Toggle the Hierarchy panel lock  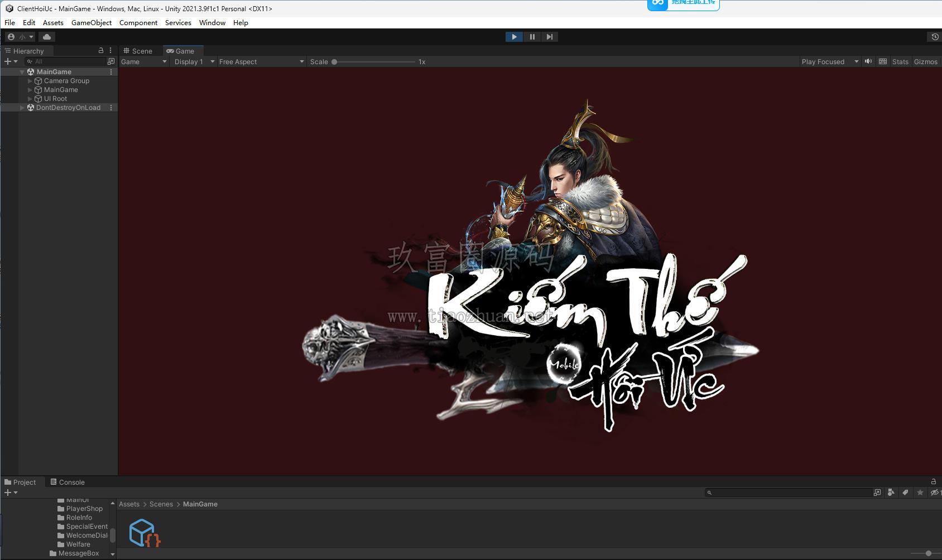(x=101, y=50)
